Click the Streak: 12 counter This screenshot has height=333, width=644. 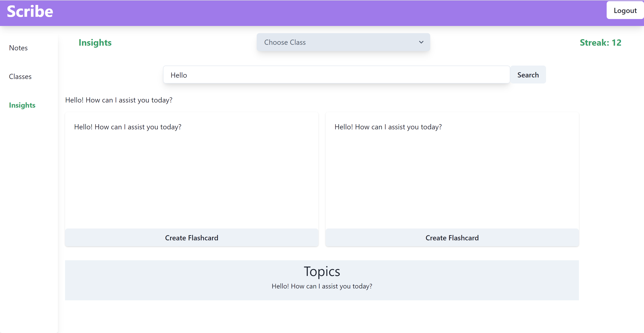click(600, 43)
